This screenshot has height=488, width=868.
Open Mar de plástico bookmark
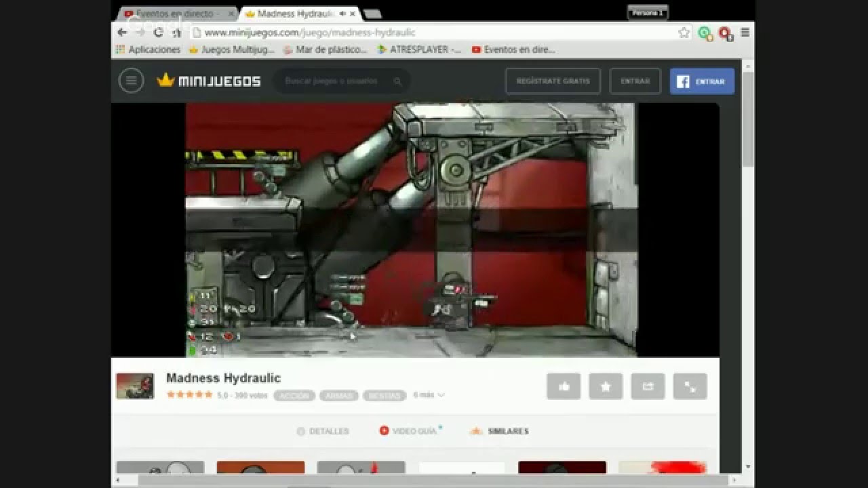click(325, 49)
